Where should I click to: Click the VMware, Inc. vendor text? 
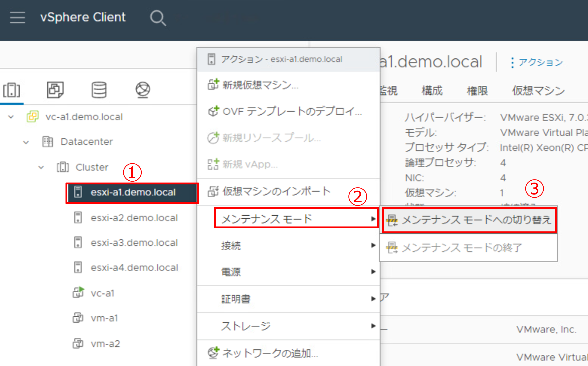546,329
